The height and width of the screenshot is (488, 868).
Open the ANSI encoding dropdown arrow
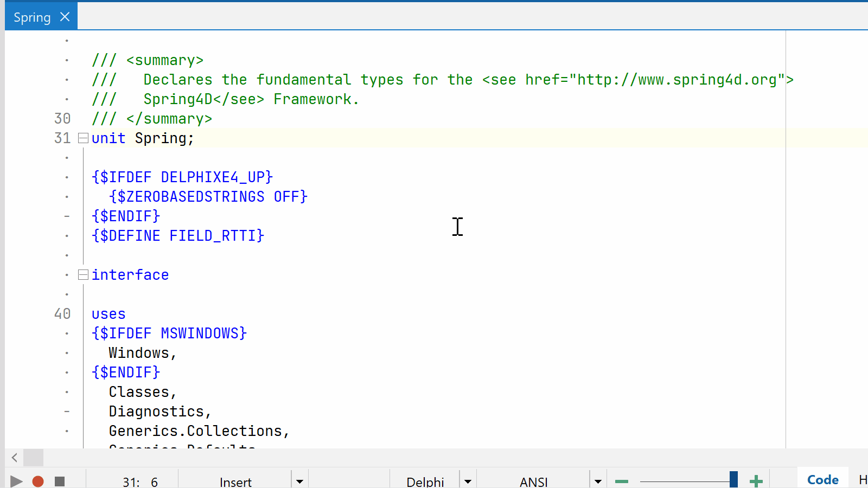(598, 481)
